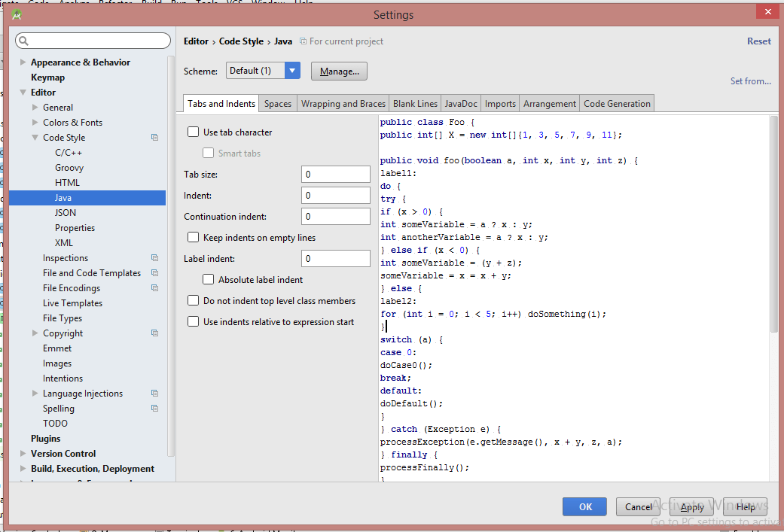The height and width of the screenshot is (532, 784).
Task: Click project-level icon beside Copyright
Action: pyautogui.click(x=154, y=333)
